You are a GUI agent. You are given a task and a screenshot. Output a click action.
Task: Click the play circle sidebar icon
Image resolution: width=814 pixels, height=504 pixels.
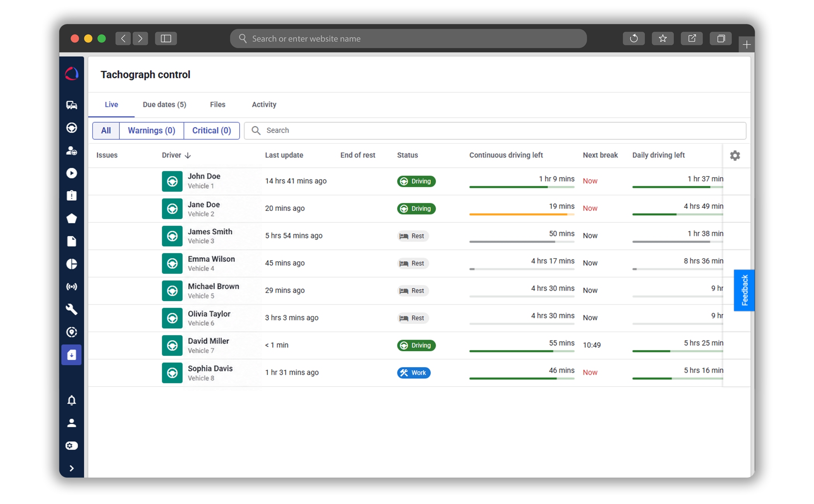(72, 173)
